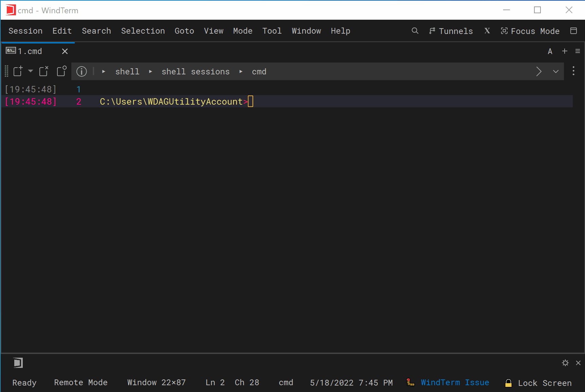Viewport: 585px width, 392px height.
Task: Toggle the pane layout icon
Action: pyautogui.click(x=574, y=31)
